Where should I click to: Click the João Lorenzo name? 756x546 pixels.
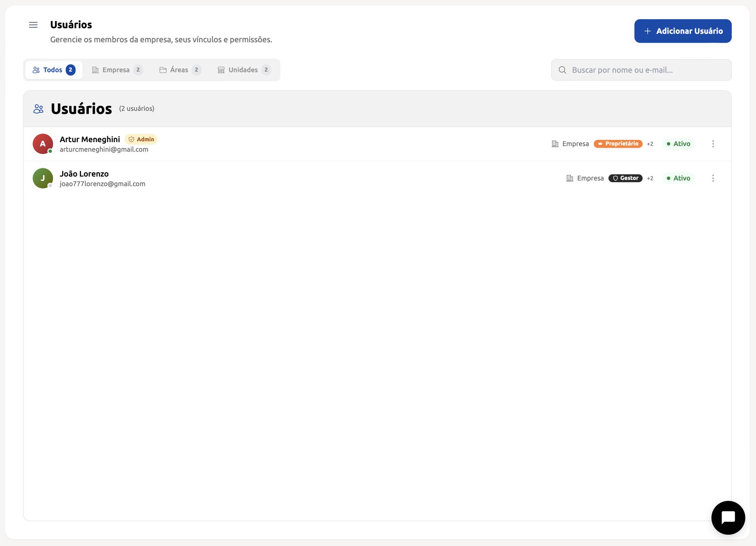84,174
